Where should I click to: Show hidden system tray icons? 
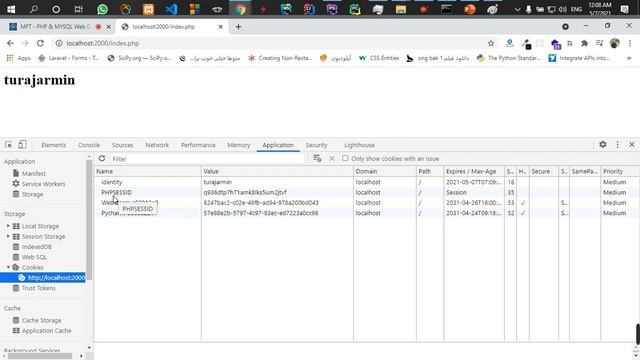[517, 9]
